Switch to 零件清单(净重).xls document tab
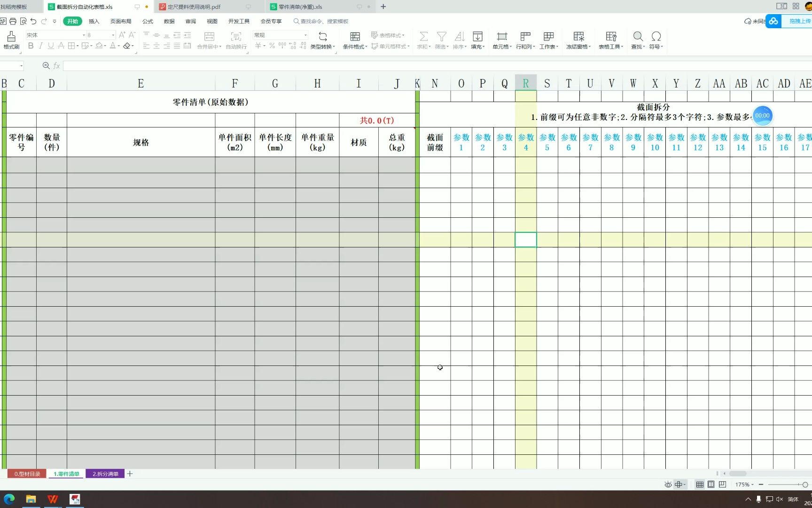This screenshot has width=812, height=508. point(320,7)
